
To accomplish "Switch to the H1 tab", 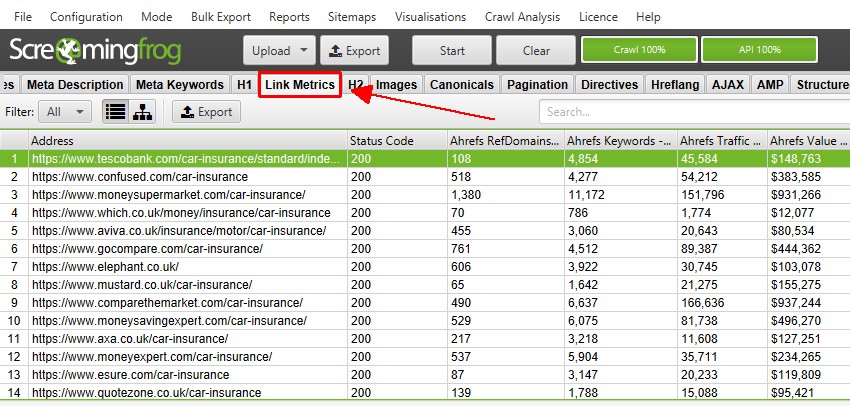I will 244,85.
